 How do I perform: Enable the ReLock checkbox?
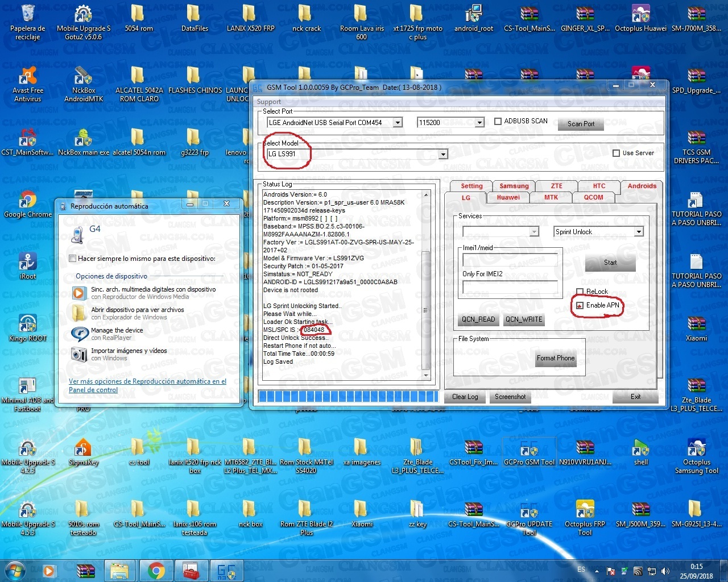(580, 292)
